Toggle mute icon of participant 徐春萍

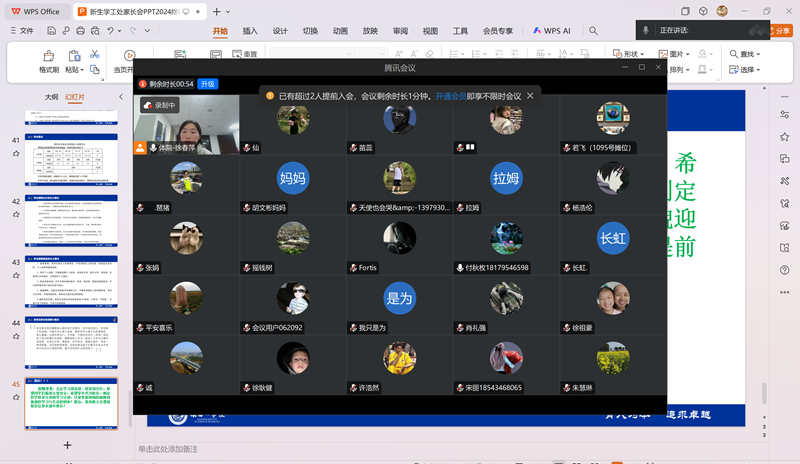[153, 148]
